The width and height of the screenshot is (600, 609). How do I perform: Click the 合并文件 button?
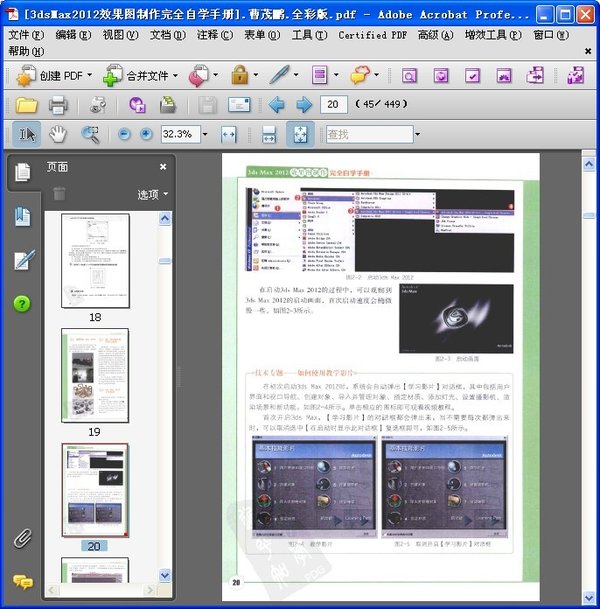tap(146, 75)
